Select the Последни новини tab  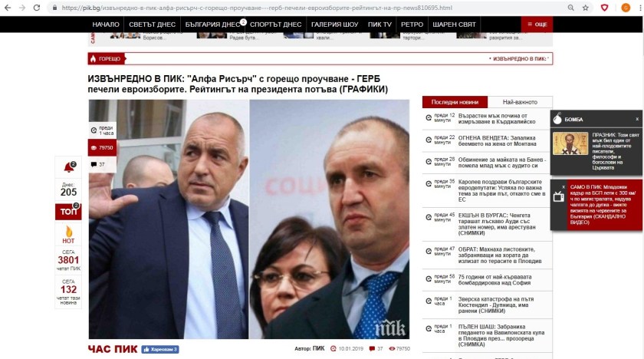tap(455, 102)
